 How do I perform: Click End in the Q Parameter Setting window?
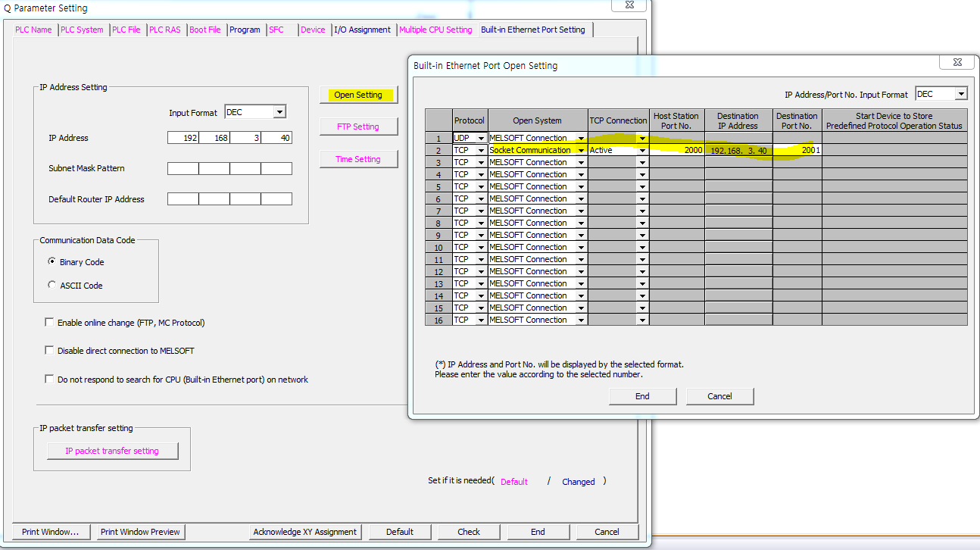538,532
